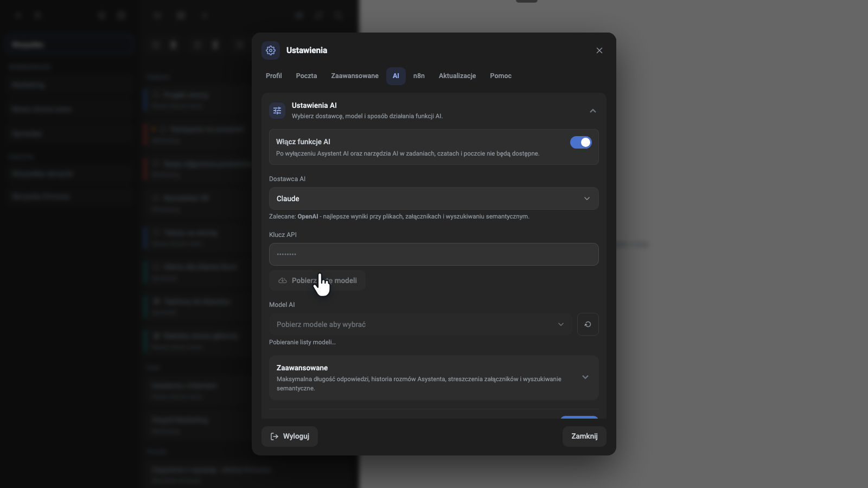Close the Ustawienia dialog with the X
868x488 pixels.
click(599, 50)
